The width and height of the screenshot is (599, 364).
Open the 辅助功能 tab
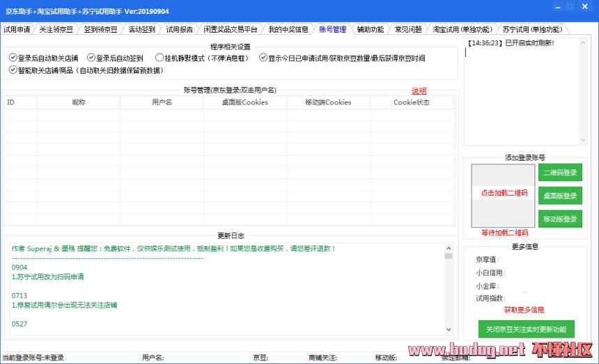click(371, 29)
